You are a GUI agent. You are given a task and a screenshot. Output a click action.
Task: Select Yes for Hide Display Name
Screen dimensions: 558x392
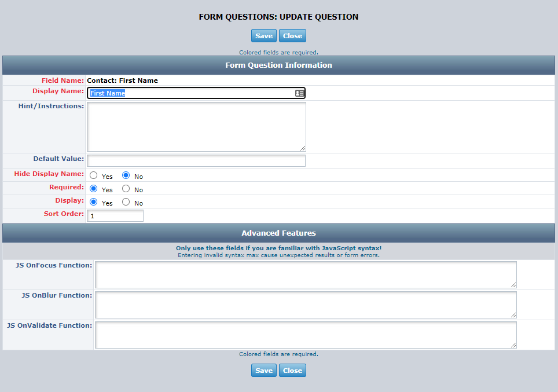click(94, 175)
